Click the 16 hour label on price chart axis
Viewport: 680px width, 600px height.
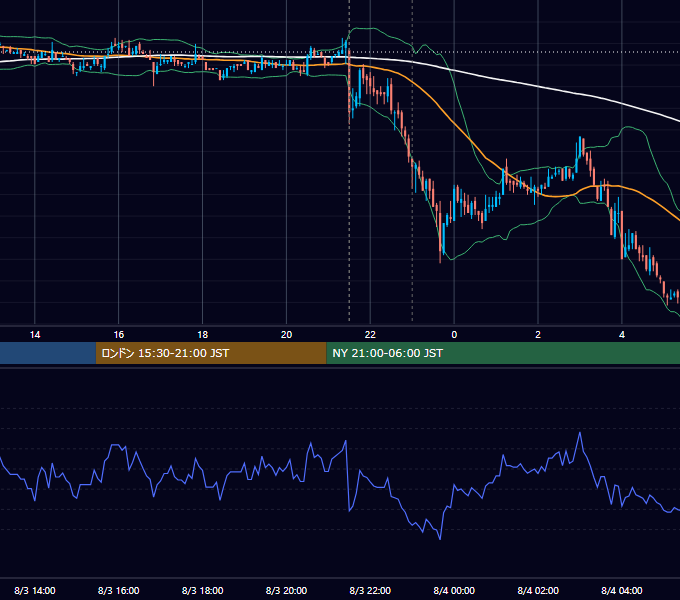[118, 335]
